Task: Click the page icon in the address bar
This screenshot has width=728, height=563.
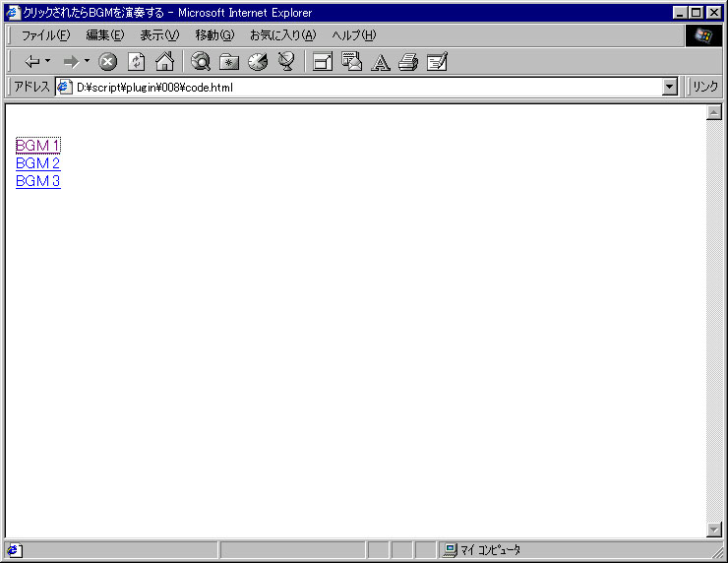Action: pos(65,87)
